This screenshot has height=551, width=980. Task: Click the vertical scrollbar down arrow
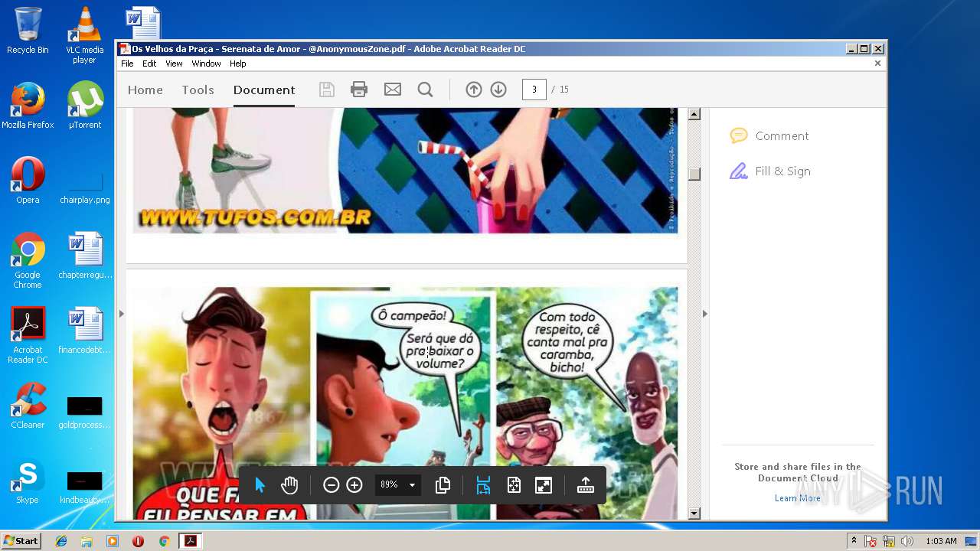694,514
